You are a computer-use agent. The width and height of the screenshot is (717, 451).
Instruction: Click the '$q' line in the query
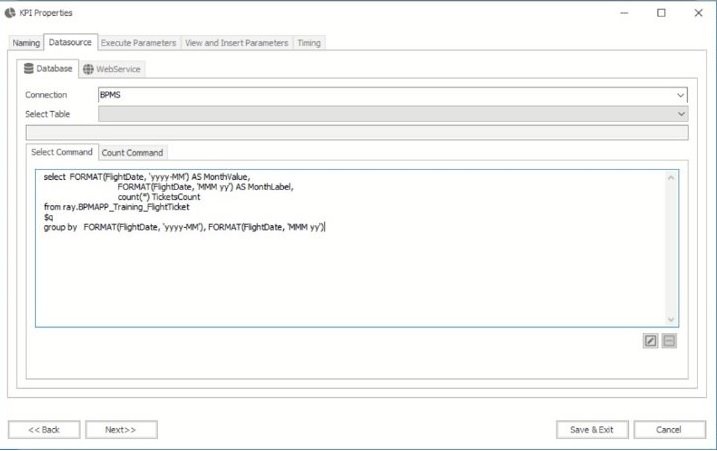[x=48, y=217]
